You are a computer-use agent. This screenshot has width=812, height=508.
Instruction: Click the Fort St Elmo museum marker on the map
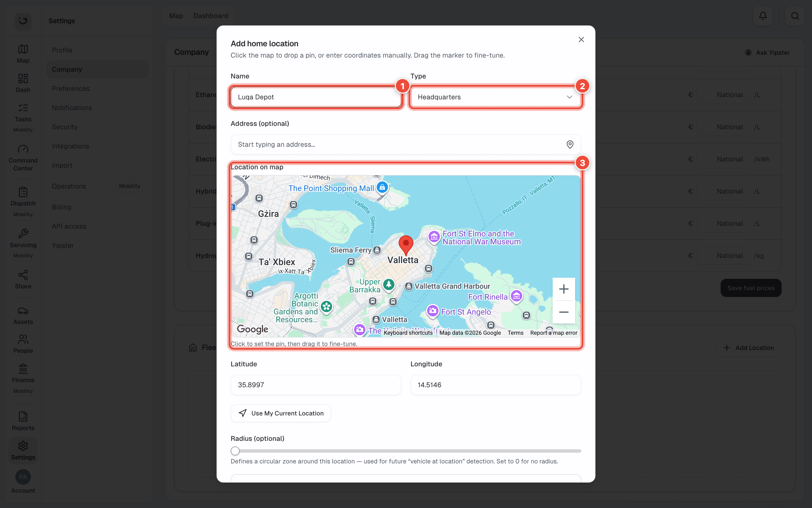[x=434, y=237]
